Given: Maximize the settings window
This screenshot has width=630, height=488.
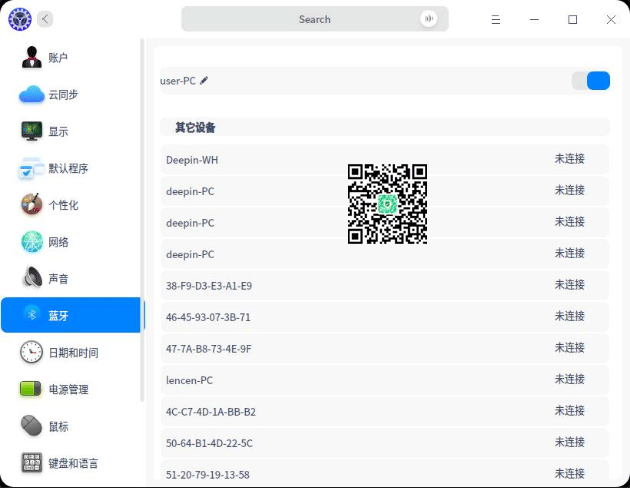Looking at the screenshot, I should [573, 19].
